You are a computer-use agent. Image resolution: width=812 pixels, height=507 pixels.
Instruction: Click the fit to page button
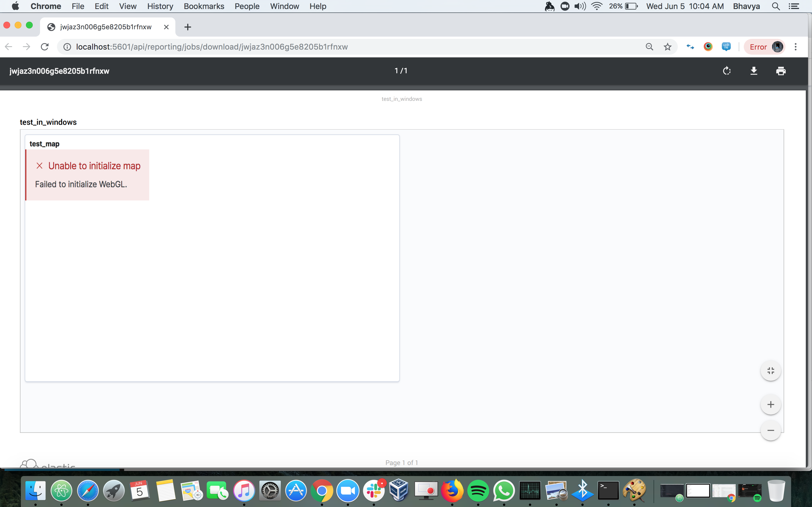pos(770,370)
